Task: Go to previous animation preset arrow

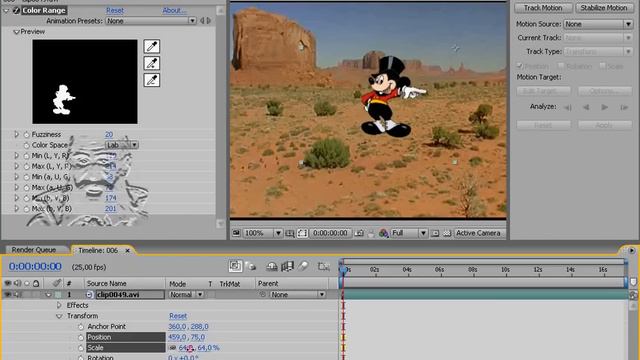Action: pos(202,20)
